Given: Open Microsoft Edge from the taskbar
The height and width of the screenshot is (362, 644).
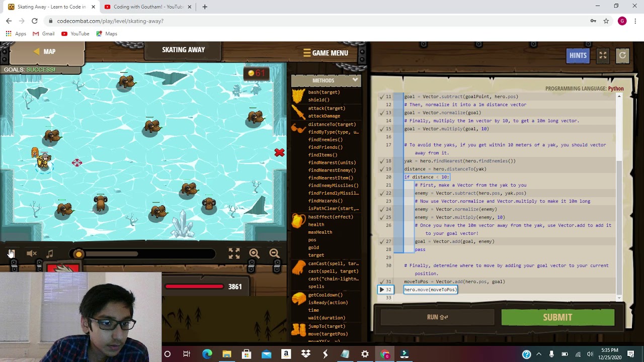Looking at the screenshot, I should point(207,354).
